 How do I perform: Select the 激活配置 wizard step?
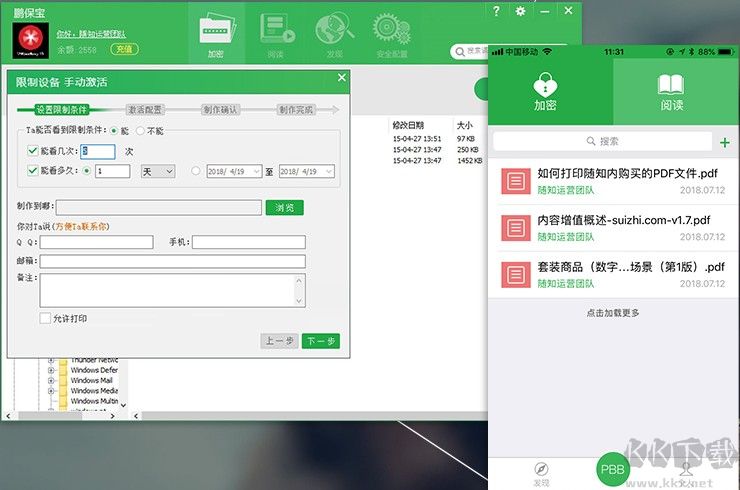pyautogui.click(x=145, y=110)
